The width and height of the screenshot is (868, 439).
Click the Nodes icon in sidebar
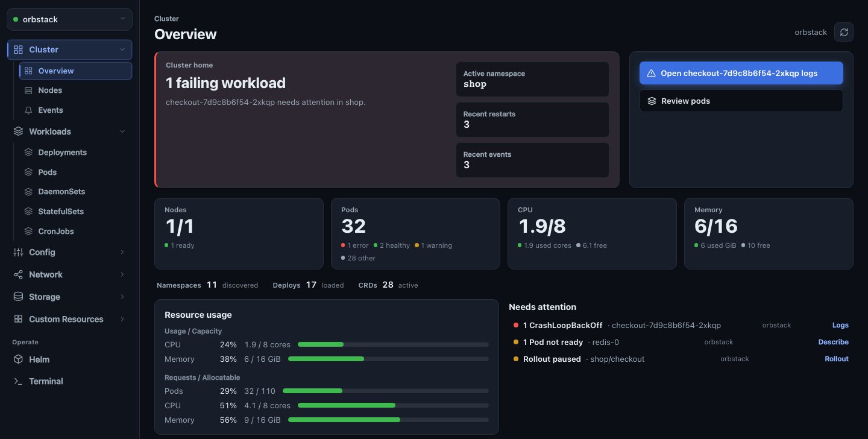(28, 90)
